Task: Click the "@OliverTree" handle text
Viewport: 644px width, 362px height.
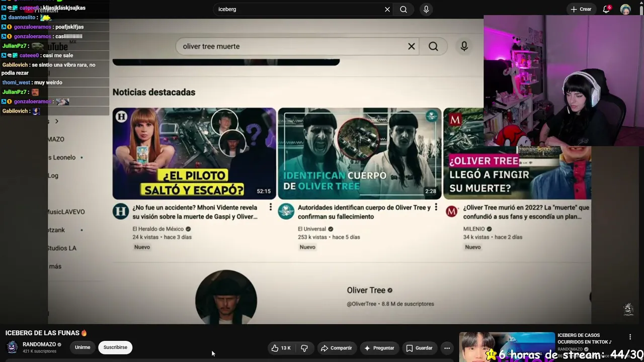Action: tap(361, 304)
